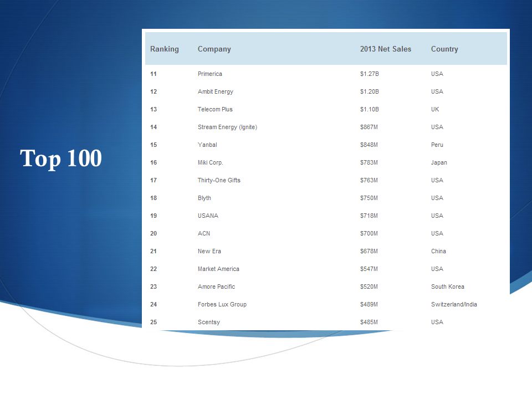Click the Peru country cell

click(x=437, y=145)
